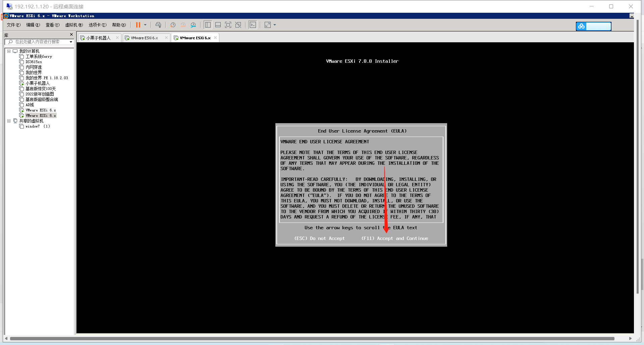Image resolution: width=644 pixels, height=345 pixels.
Task: Open the snapshot manager icon
Action: [193, 25]
